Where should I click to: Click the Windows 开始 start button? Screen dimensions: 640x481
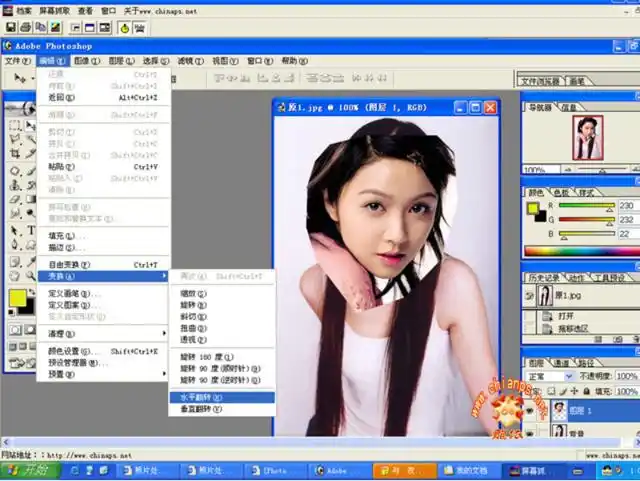click(x=30, y=470)
